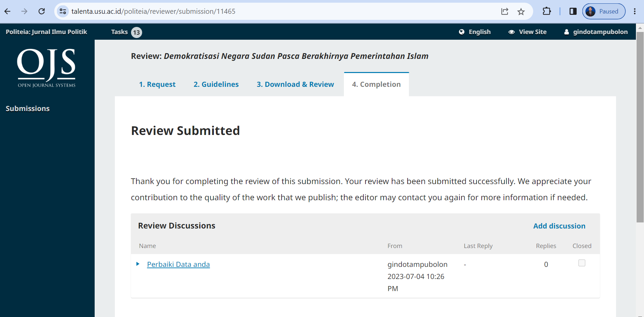Switch to 3. Download & Review tab
The width and height of the screenshot is (644, 317).
pos(295,84)
